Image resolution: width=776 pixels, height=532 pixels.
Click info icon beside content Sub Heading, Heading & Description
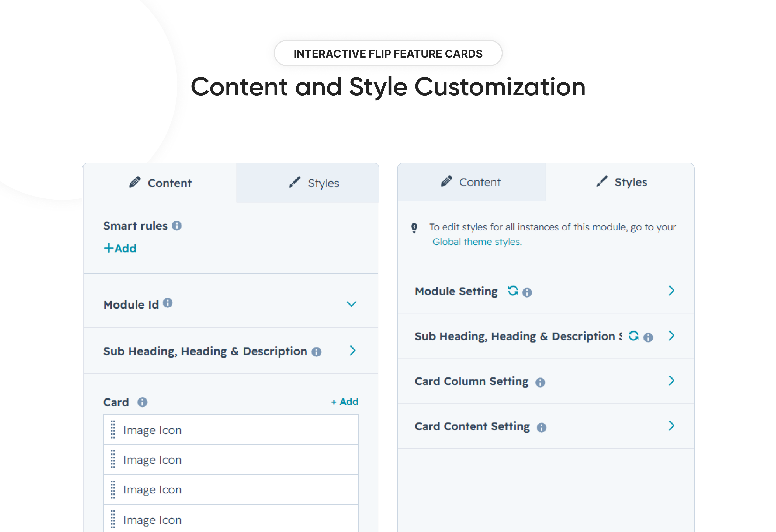pyautogui.click(x=317, y=352)
